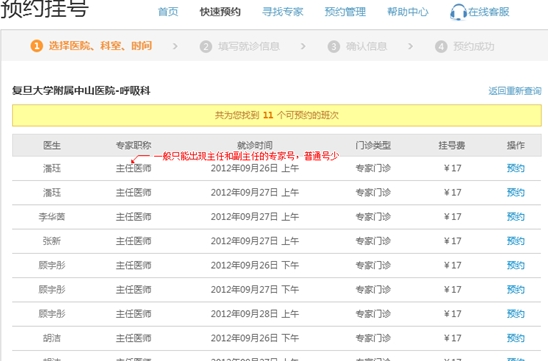Click the 复旦大学附属中山医院-呼吸科 heading
The height and width of the screenshot is (361, 551).
coord(81,91)
